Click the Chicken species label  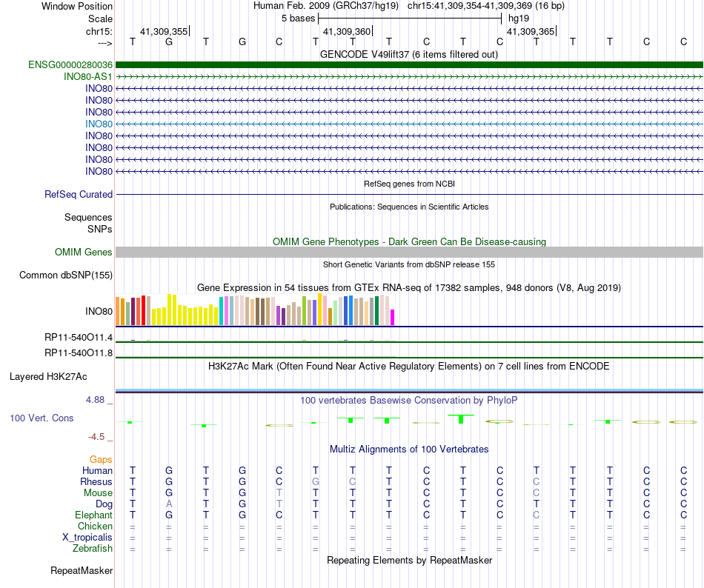95,526
